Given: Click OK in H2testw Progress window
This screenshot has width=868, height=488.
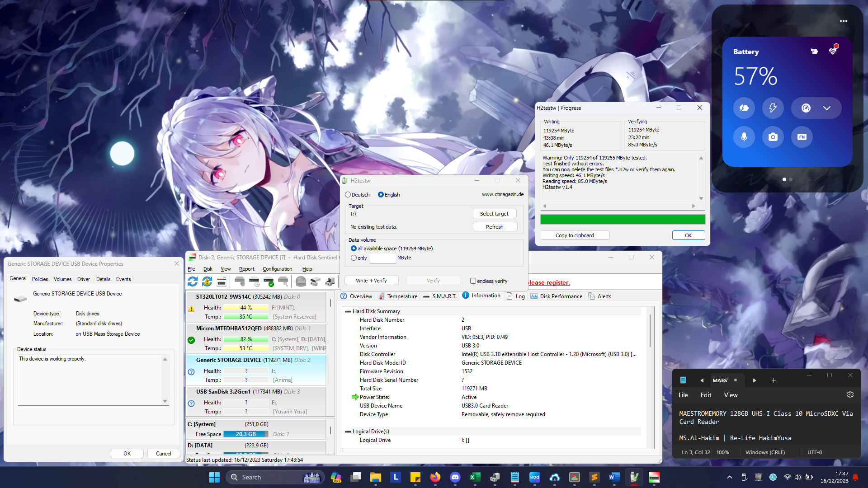Looking at the screenshot, I should click(x=688, y=235).
